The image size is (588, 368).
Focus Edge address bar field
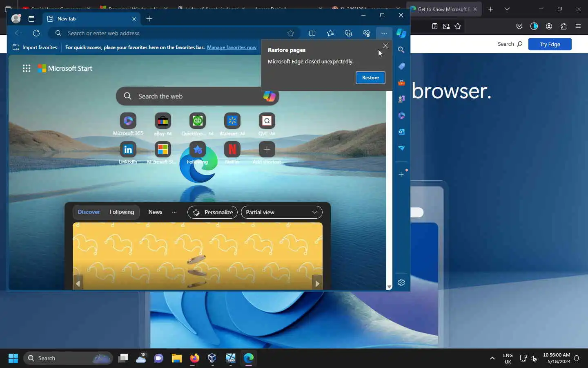[x=174, y=33]
